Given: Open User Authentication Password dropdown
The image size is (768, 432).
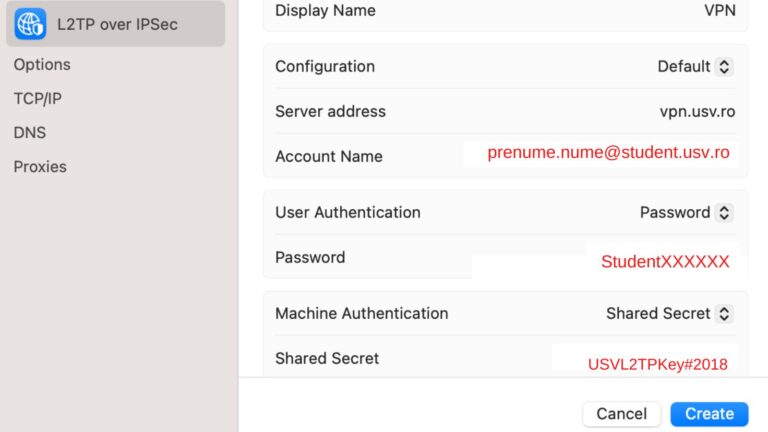Looking at the screenshot, I should tap(686, 213).
